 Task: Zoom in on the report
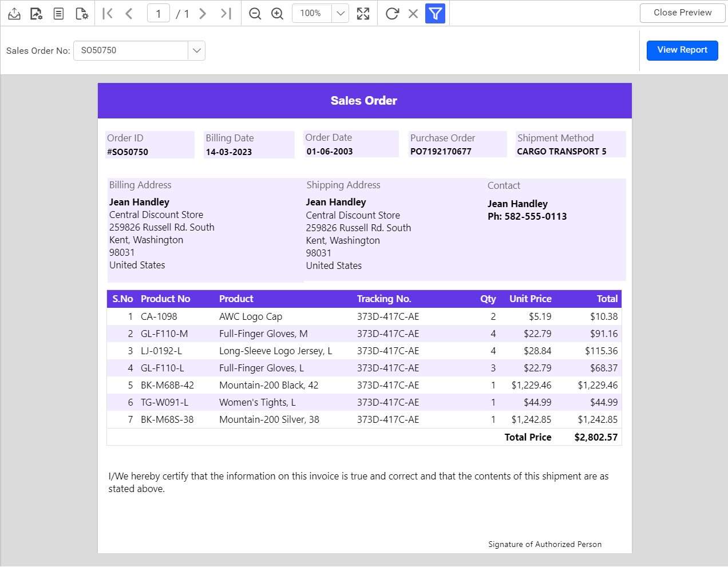277,13
